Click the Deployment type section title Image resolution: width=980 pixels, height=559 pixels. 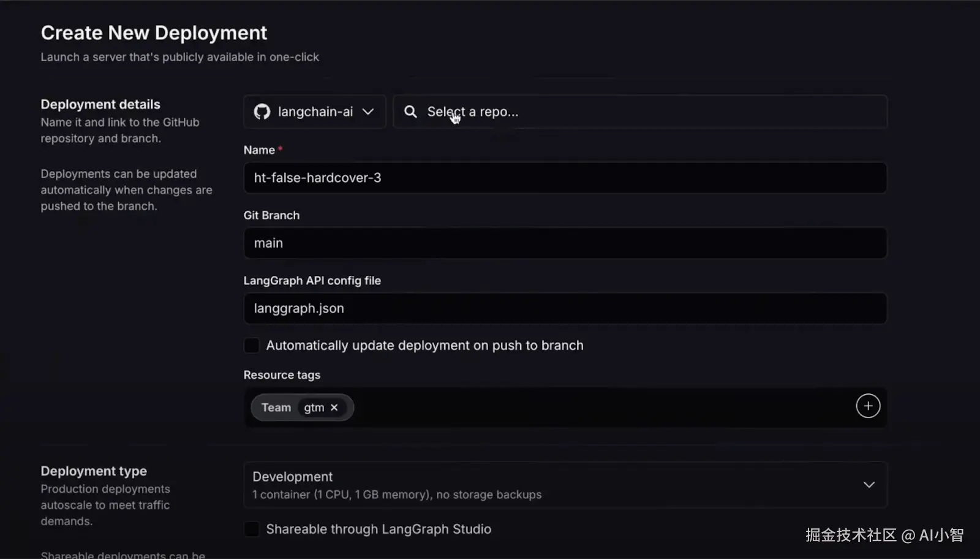coord(94,471)
